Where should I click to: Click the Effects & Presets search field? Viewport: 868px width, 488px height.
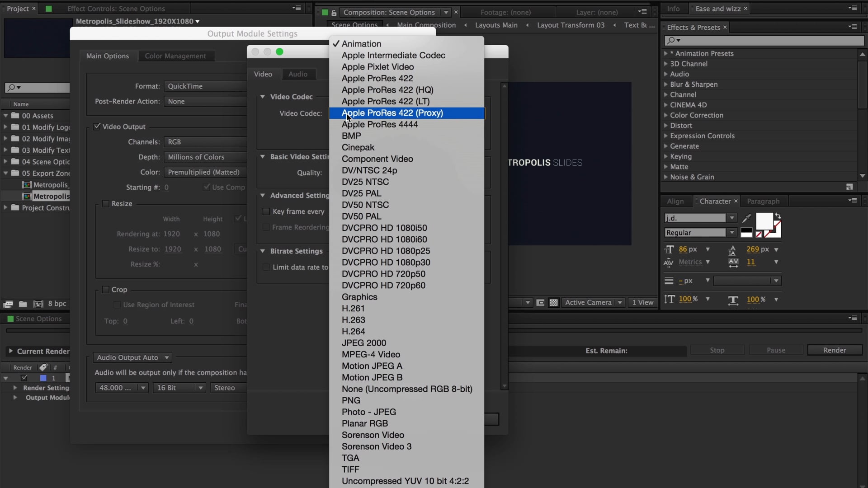coord(764,40)
